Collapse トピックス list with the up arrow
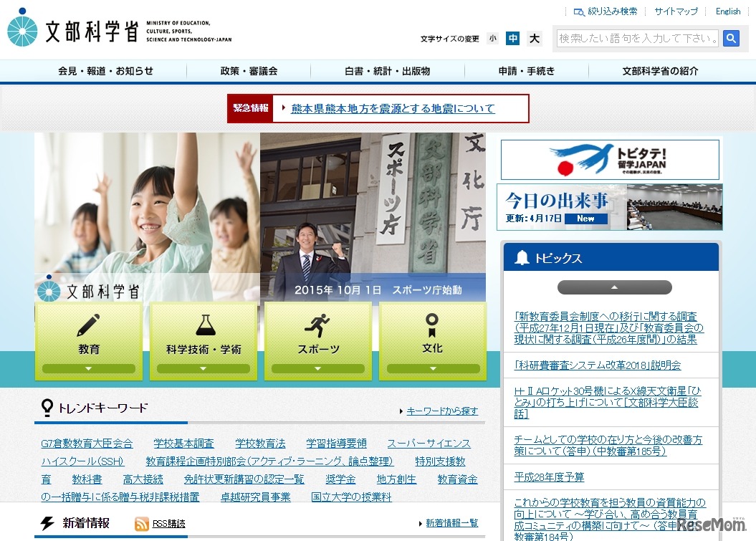Image resolution: width=756 pixels, height=541 pixels. coord(614,287)
